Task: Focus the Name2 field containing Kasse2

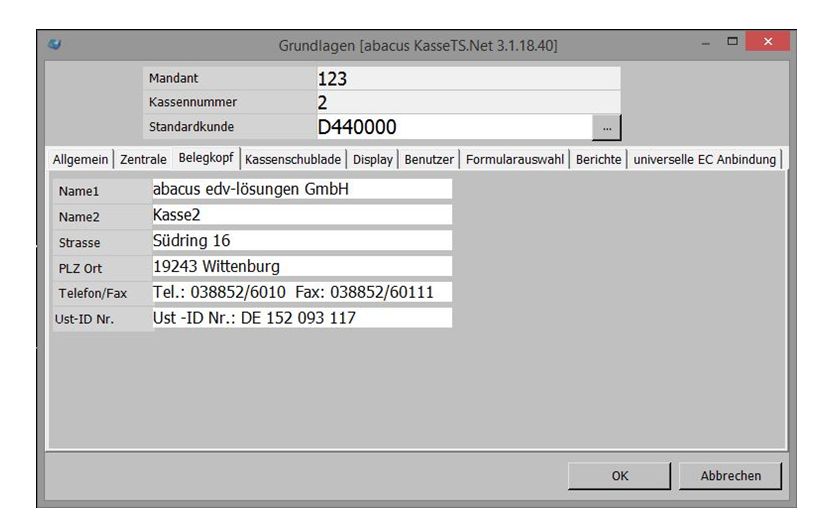Action: tap(301, 215)
